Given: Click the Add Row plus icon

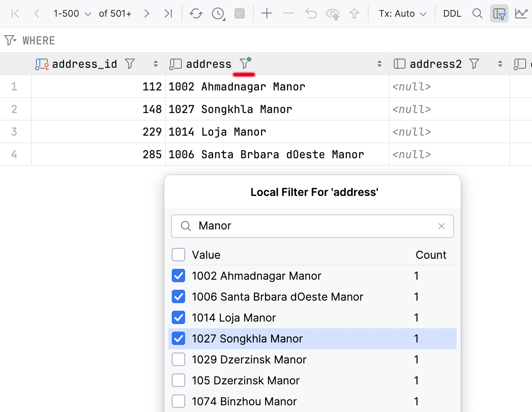Looking at the screenshot, I should click(x=266, y=14).
